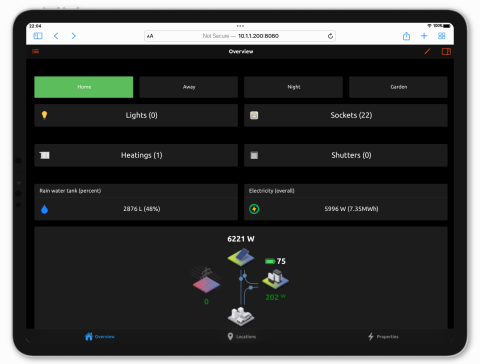Activate the Garden mode button
Image resolution: width=480 pixels, height=364 pixels.
pyautogui.click(x=398, y=87)
